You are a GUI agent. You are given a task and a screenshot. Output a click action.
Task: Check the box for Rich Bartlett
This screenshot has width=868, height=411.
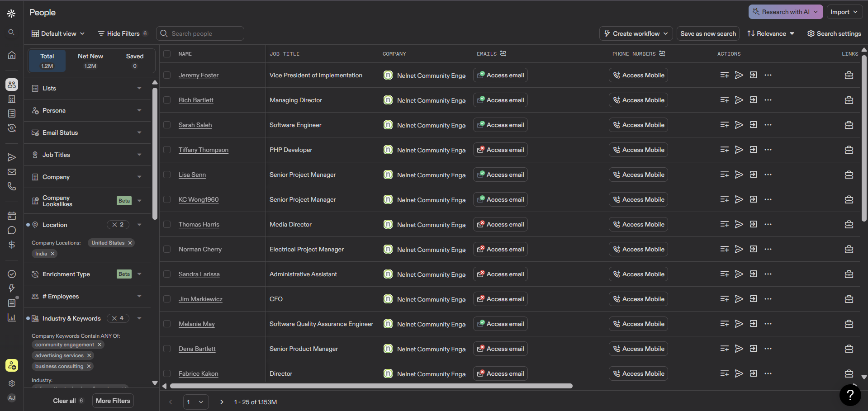[167, 100]
